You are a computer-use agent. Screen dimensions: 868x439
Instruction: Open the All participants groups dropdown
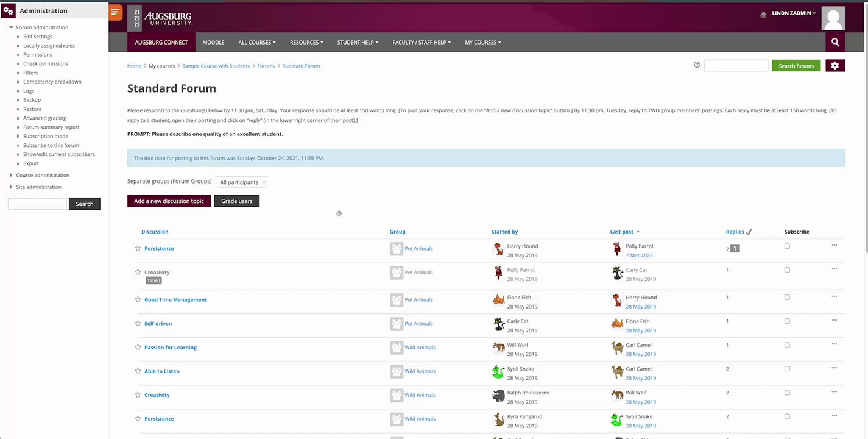241,182
